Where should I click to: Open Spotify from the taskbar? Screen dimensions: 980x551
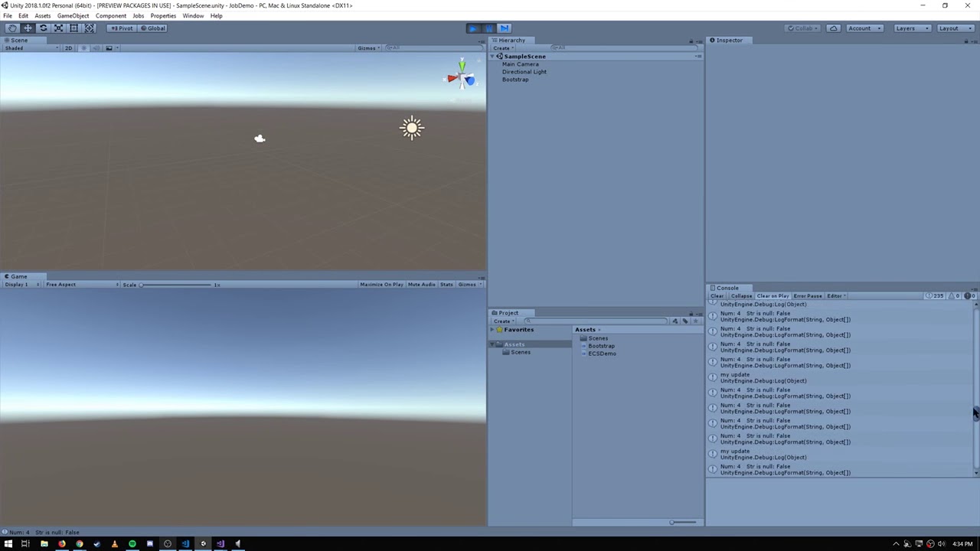click(x=132, y=544)
